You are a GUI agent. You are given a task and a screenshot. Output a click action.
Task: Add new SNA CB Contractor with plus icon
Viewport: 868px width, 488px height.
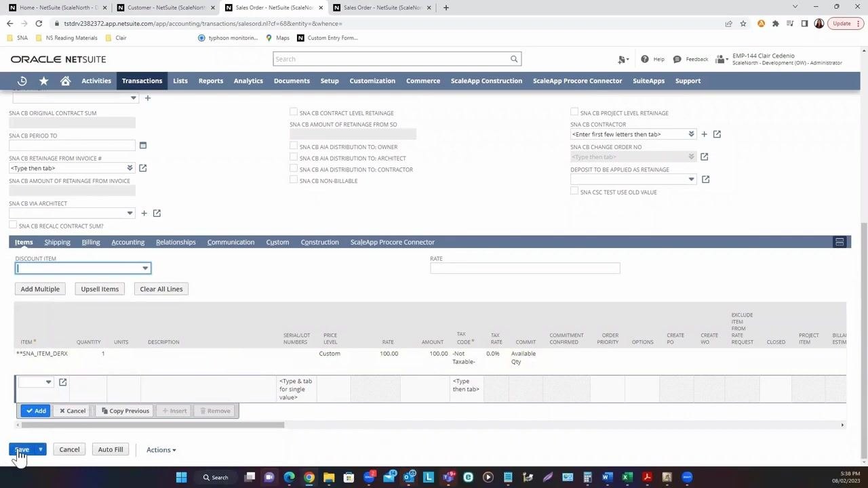tap(704, 134)
